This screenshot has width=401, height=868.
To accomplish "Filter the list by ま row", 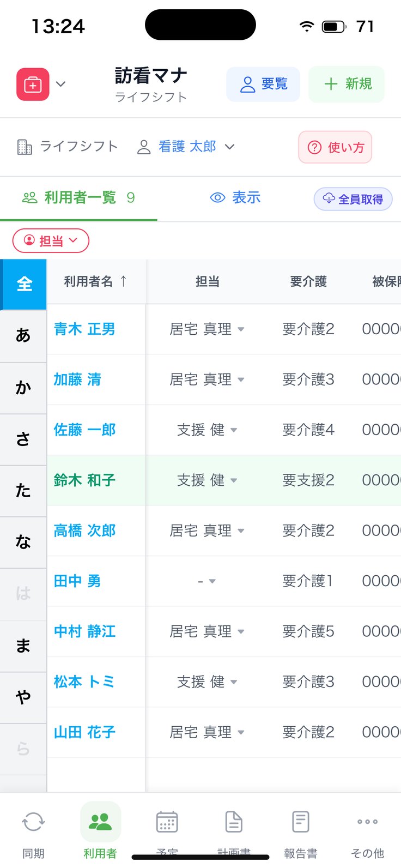I will pos(23,646).
